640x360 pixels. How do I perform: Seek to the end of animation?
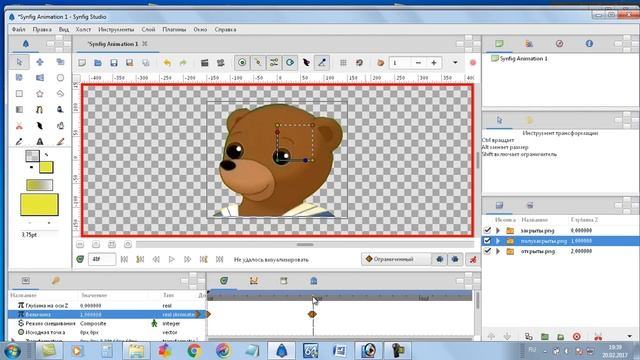pos(220,259)
